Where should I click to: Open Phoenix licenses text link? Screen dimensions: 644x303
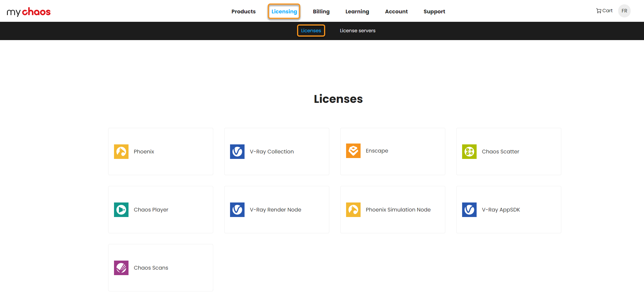coord(144,152)
